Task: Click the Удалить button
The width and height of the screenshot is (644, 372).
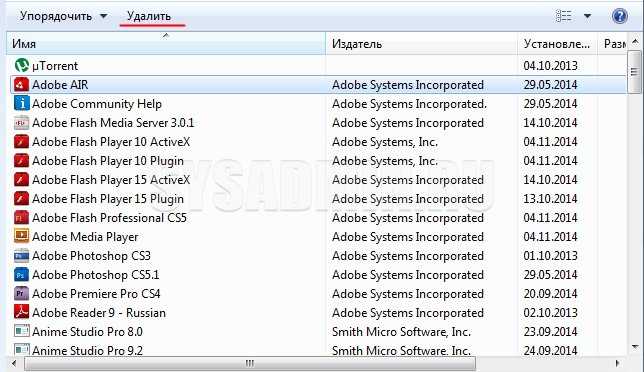Action: tap(149, 16)
